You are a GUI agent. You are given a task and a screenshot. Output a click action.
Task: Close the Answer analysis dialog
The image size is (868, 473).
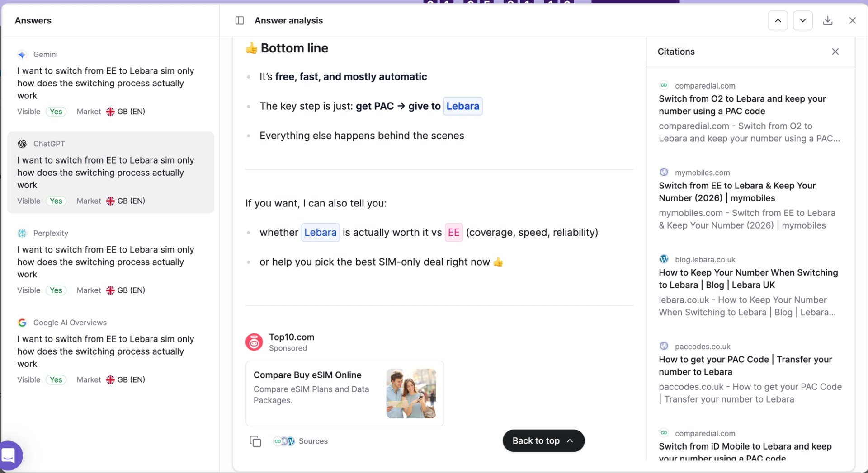click(852, 20)
